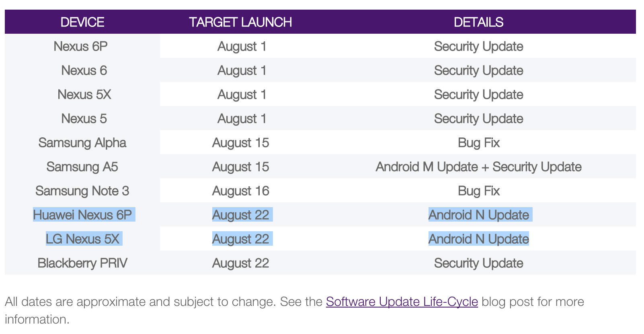Select the Nexus 6 device name
Image resolution: width=644 pixels, height=334 pixels.
(84, 71)
